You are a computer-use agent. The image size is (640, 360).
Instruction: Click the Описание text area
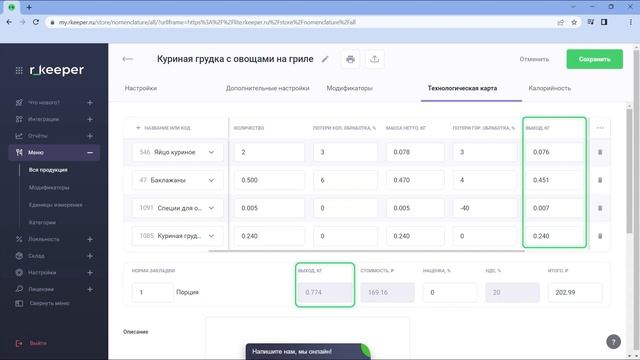coord(307,339)
